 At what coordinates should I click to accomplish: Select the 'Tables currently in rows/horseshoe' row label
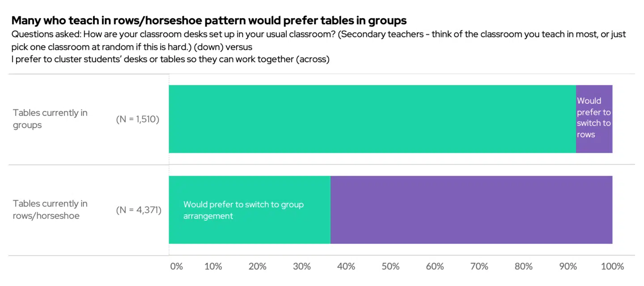[x=50, y=210]
